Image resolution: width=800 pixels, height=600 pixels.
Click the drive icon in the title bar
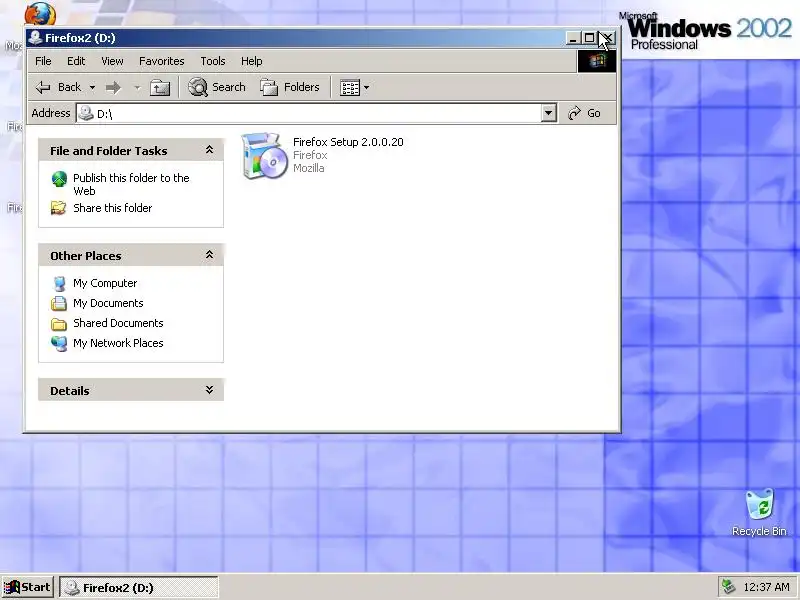click(35, 38)
